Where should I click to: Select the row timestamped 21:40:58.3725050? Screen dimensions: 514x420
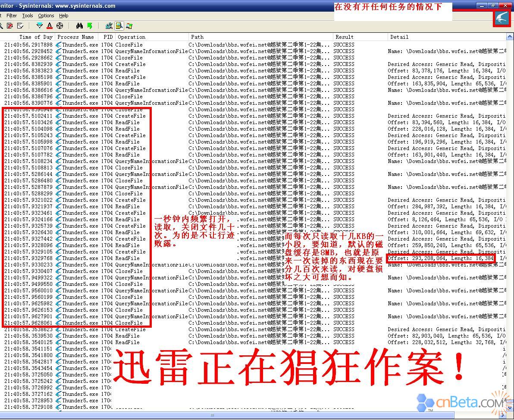pos(253,375)
